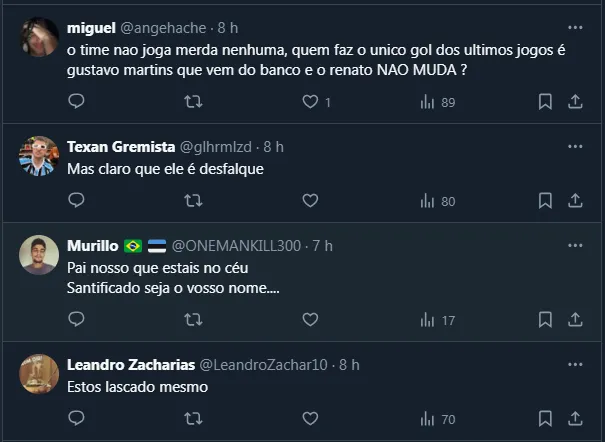
Task: View analytics of Texan Gremista's tweet
Action: [438, 201]
